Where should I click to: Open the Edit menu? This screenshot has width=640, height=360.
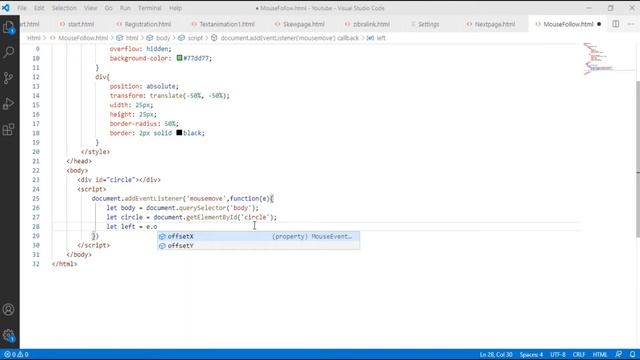coord(39,8)
